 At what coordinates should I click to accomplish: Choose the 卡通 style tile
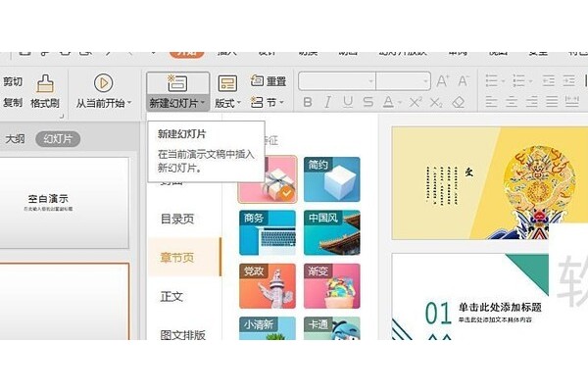(332, 328)
